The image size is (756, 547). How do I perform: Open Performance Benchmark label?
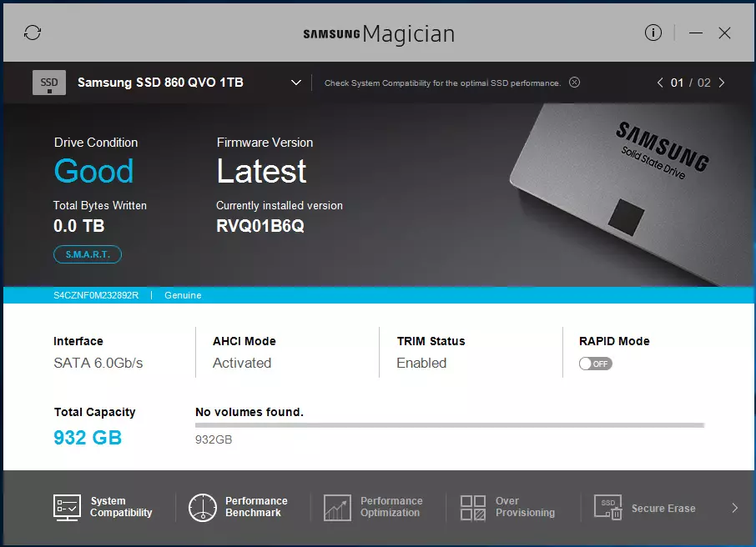(x=256, y=507)
